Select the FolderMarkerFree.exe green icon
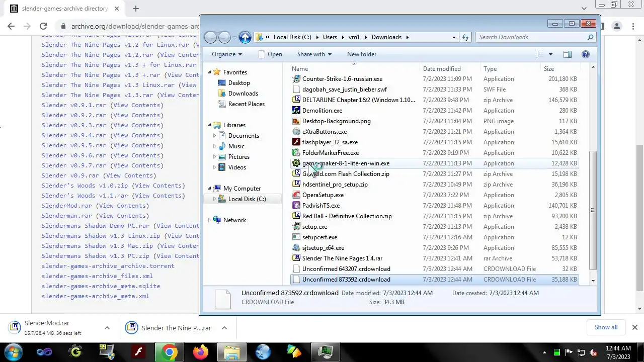This screenshot has height=362, width=644. (296, 153)
